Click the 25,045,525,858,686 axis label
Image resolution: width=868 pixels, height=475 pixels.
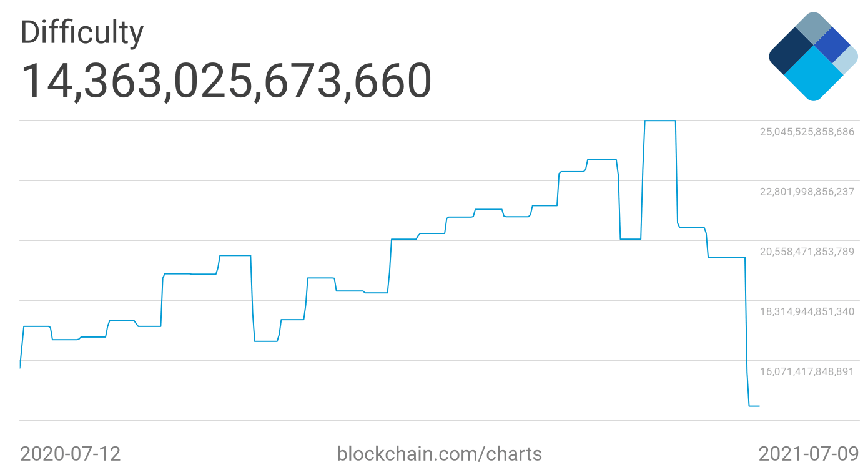tap(806, 132)
